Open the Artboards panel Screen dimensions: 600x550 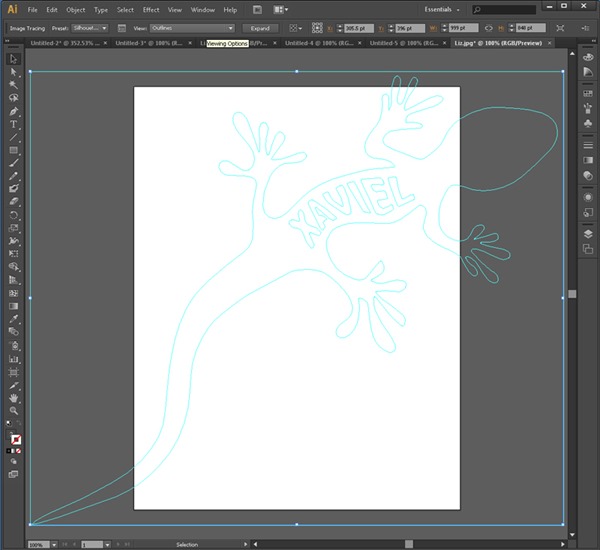[x=588, y=249]
